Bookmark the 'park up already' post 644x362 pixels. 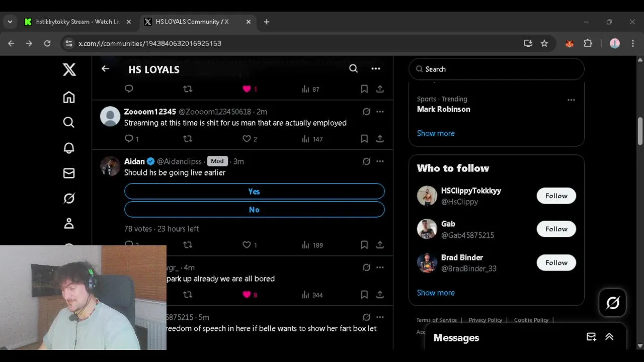(364, 295)
